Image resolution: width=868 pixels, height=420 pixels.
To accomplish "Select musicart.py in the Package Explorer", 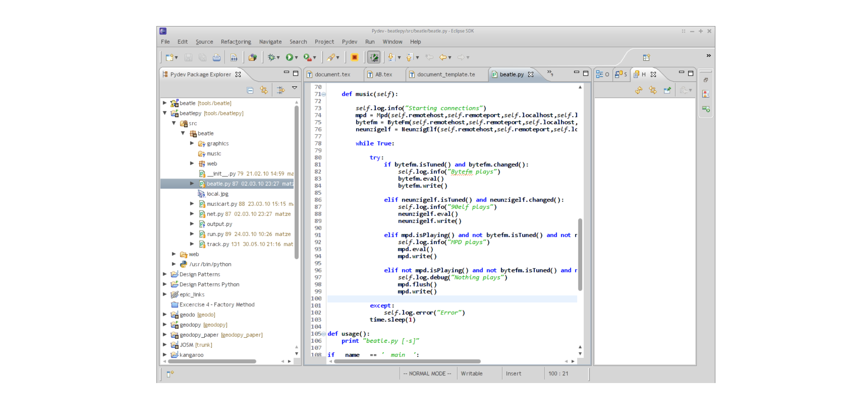I will 223,204.
